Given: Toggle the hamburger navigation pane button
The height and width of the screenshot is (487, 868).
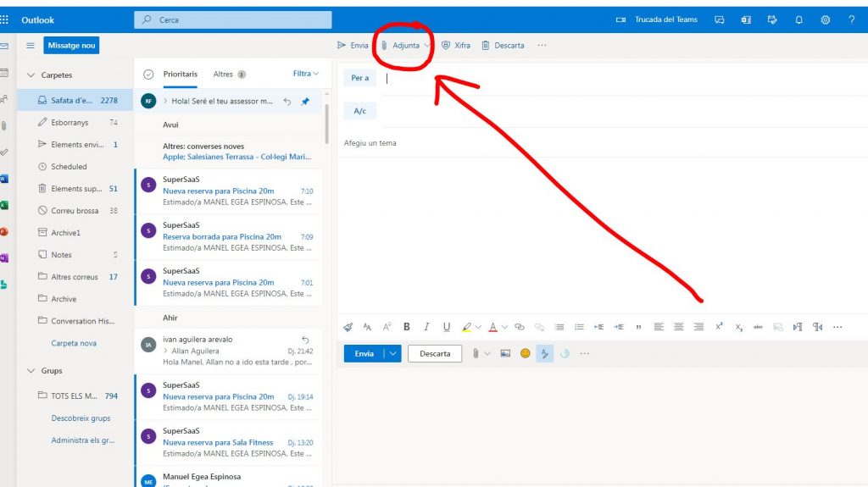Looking at the screenshot, I should click(31, 46).
